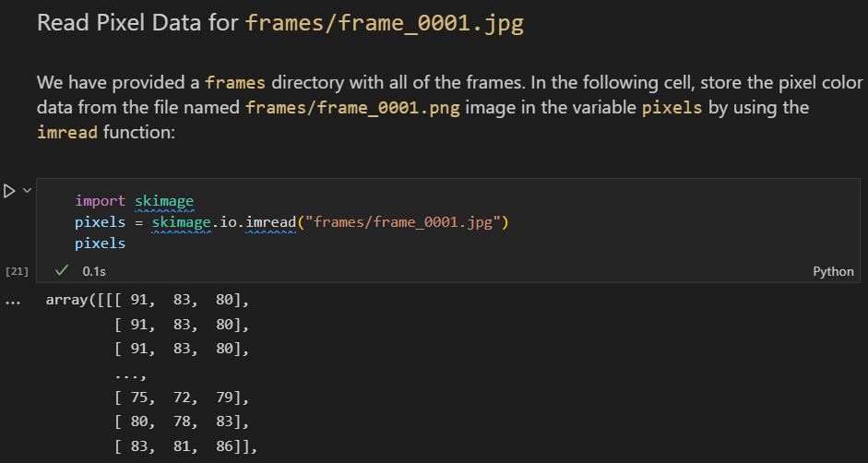Change cell language via the Python label

tap(833, 271)
